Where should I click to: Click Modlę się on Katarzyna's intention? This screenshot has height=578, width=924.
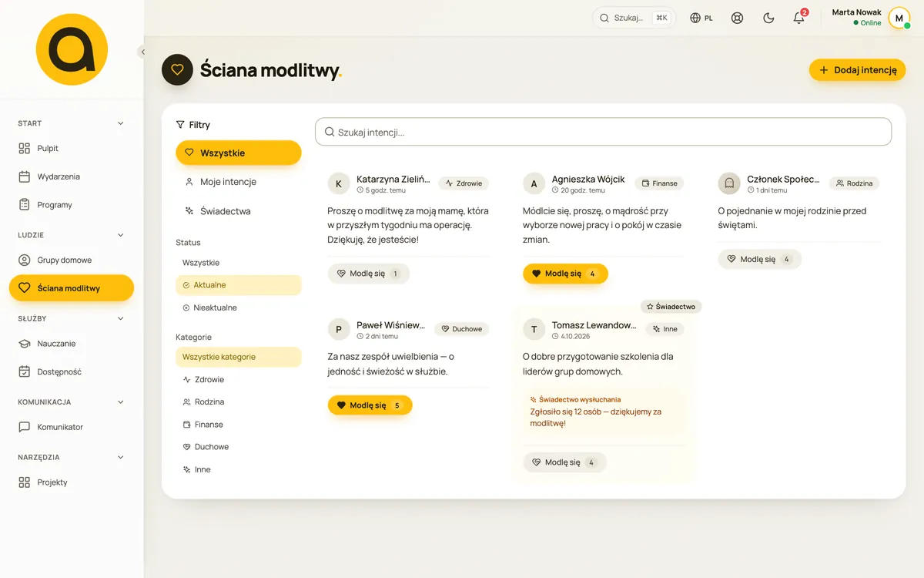tap(369, 274)
